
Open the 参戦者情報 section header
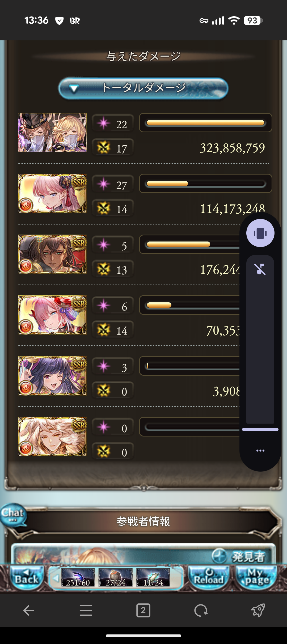[143, 521]
